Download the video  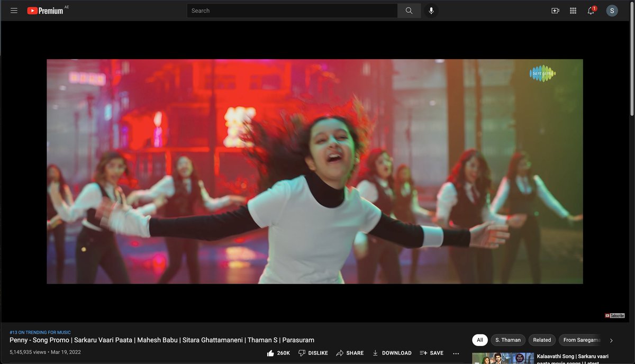tap(392, 353)
